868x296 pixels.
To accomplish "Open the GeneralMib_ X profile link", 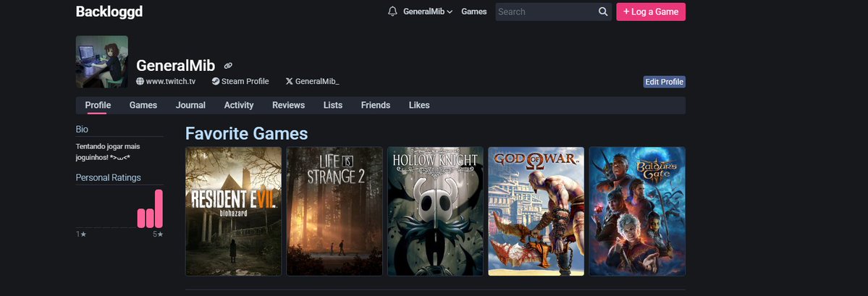I will pos(316,81).
